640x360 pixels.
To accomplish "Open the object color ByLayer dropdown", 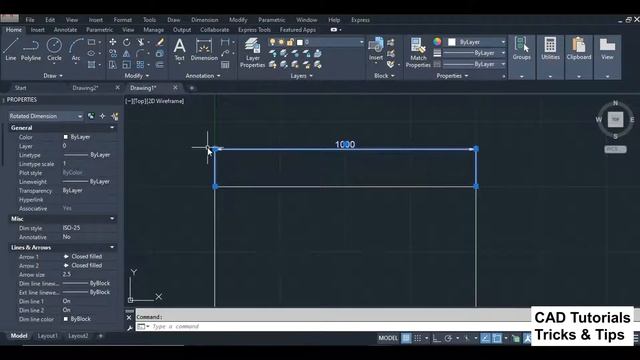I will (477, 42).
